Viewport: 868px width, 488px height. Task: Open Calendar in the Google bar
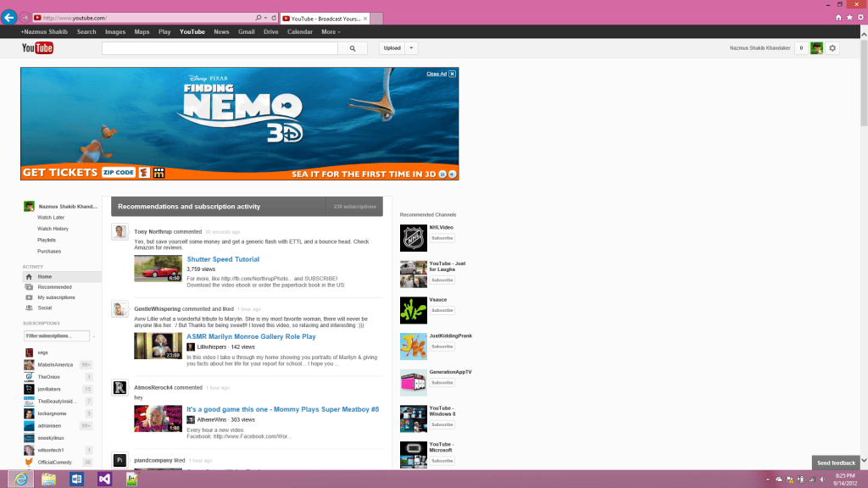coord(300,32)
